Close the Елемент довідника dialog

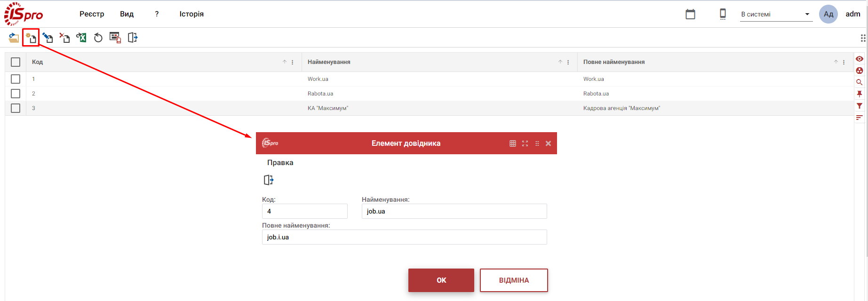tap(549, 143)
